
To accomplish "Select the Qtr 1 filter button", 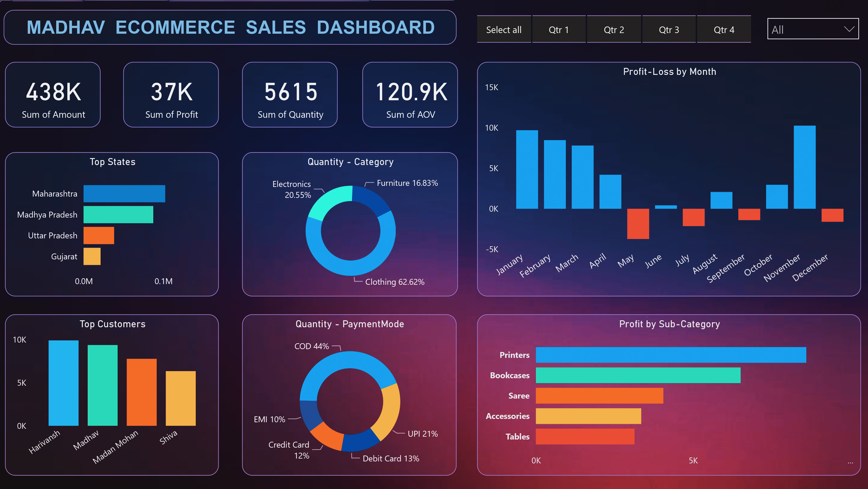I will 559,30.
